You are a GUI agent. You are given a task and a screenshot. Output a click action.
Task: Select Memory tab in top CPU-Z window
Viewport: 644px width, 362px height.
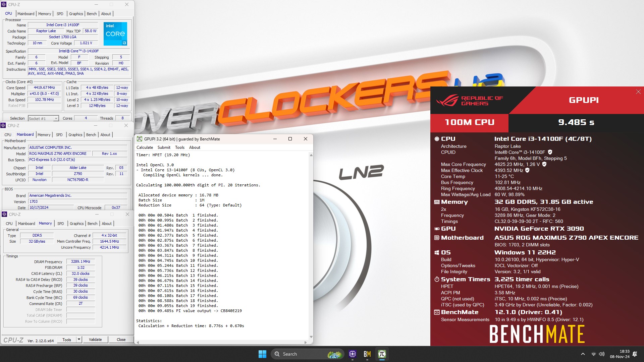pyautogui.click(x=45, y=14)
